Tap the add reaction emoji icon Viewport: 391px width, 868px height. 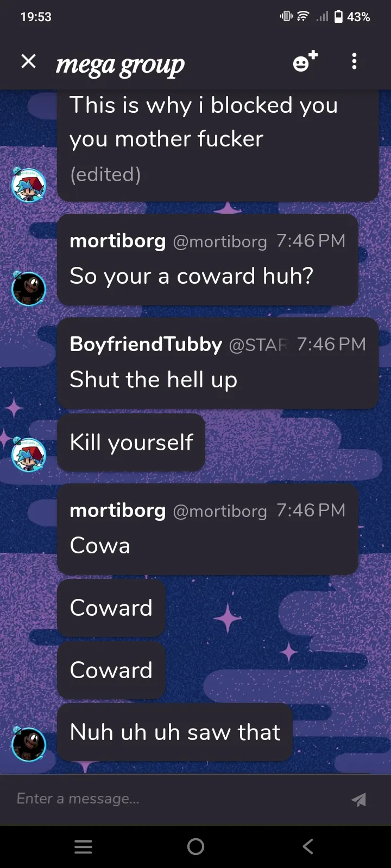tap(305, 61)
